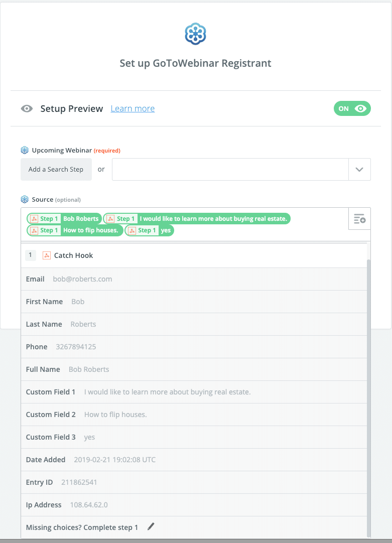Image resolution: width=392 pixels, height=543 pixels.
Task: Click the Catch Hook webhook icon
Action: coord(47,255)
